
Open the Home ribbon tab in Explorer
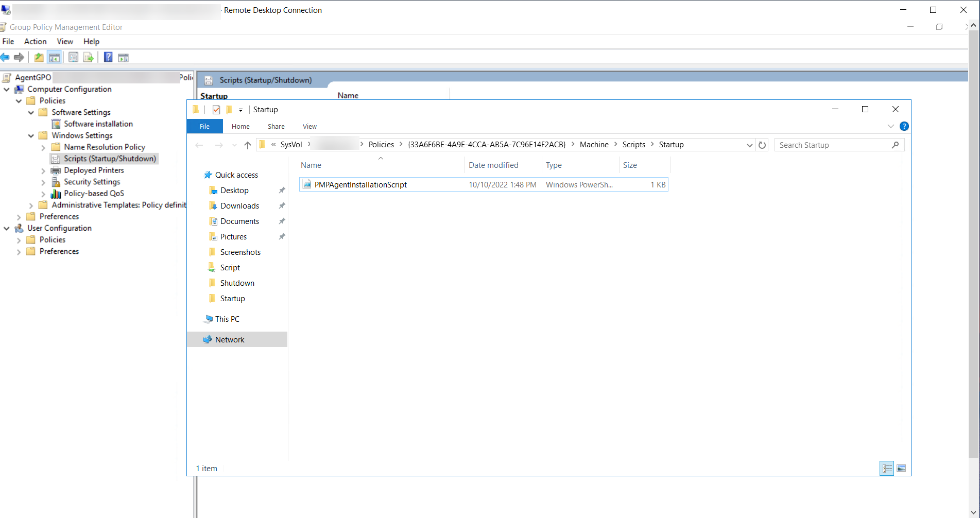click(x=240, y=126)
